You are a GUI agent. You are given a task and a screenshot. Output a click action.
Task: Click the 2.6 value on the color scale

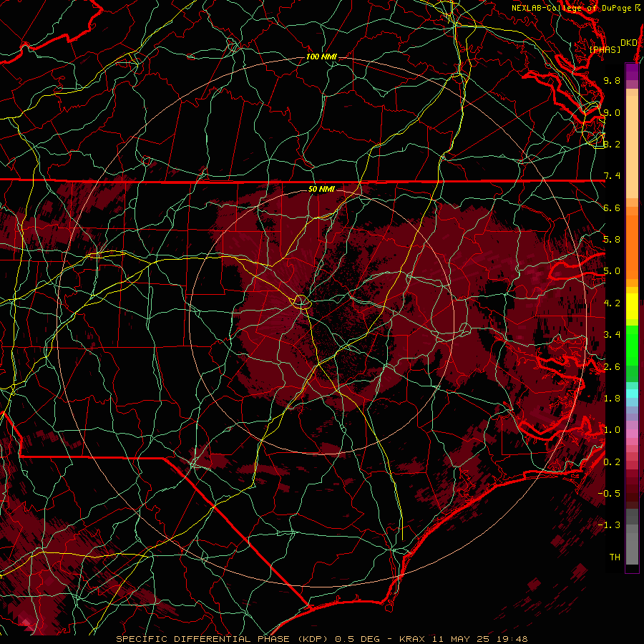(x=612, y=367)
